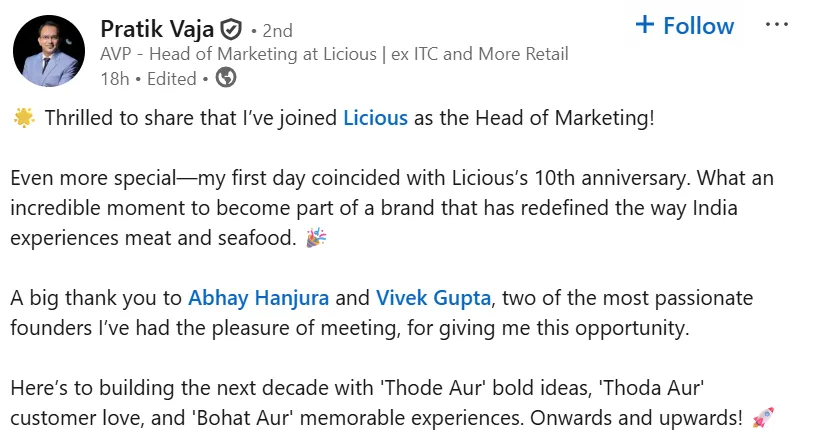The width and height of the screenshot is (813, 435).
Task: Open Pratik Vaja's profile photo
Action: coord(49,50)
